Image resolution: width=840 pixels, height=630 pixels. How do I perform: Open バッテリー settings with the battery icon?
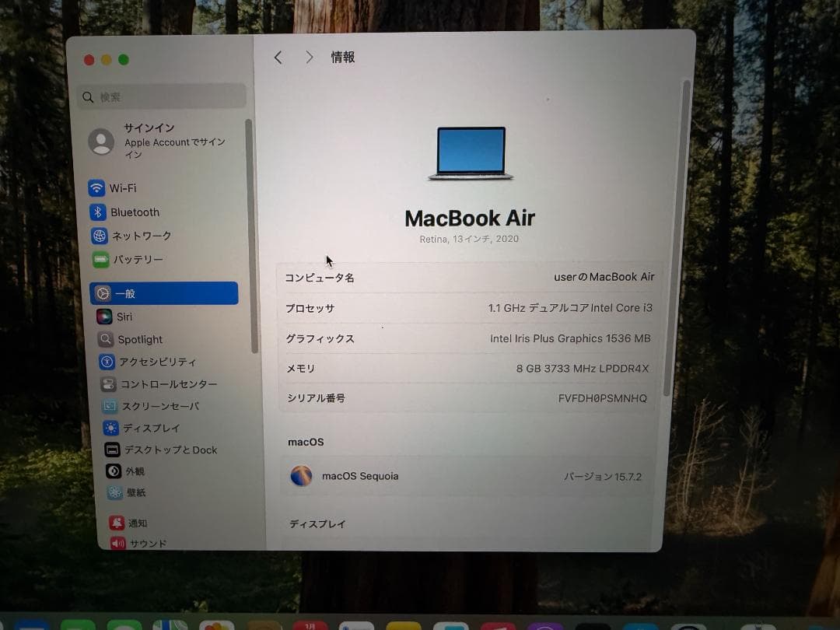pos(100,259)
